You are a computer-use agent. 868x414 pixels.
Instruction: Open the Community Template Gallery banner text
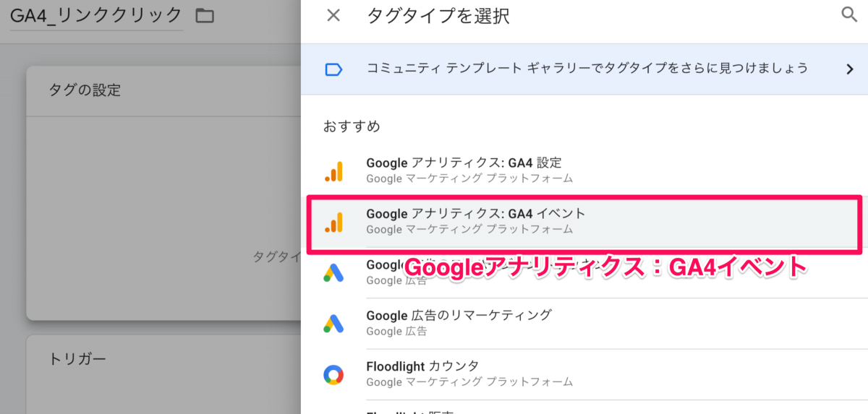pos(587,69)
